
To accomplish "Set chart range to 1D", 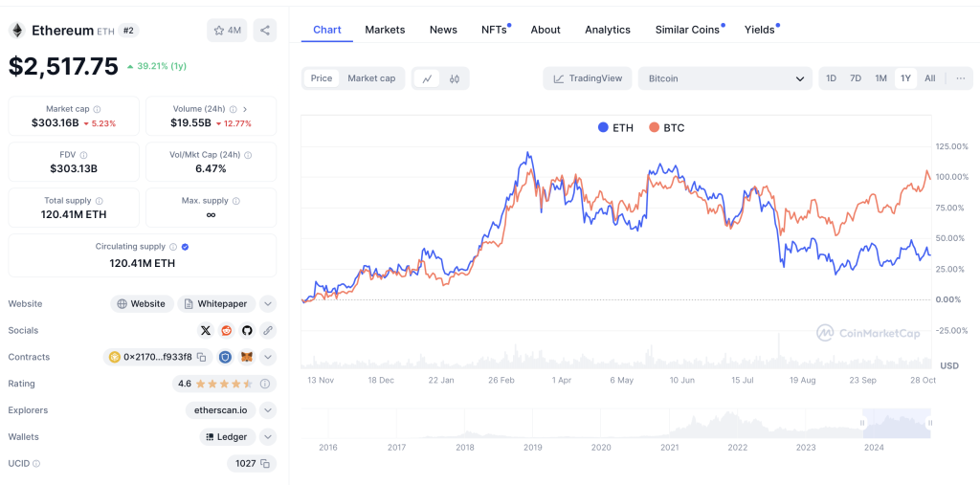I will click(832, 78).
